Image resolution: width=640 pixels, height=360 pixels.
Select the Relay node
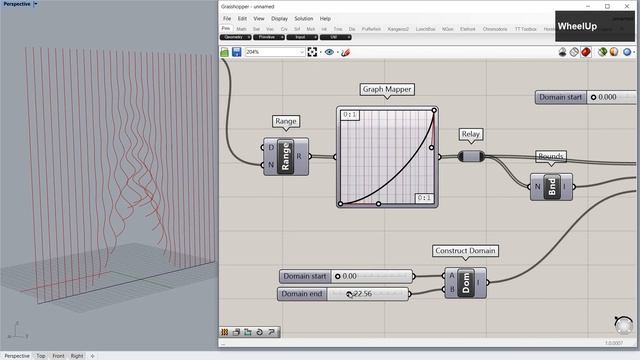pyautogui.click(x=471, y=156)
